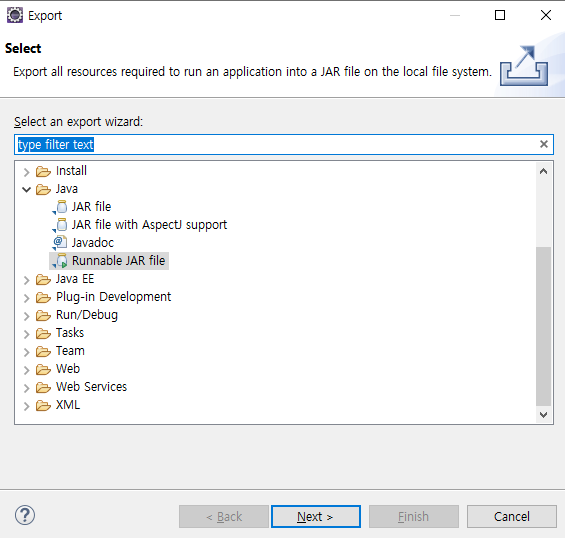565x538 pixels.
Task: Click the Plug-in Development folder icon
Action: pyautogui.click(x=43, y=297)
